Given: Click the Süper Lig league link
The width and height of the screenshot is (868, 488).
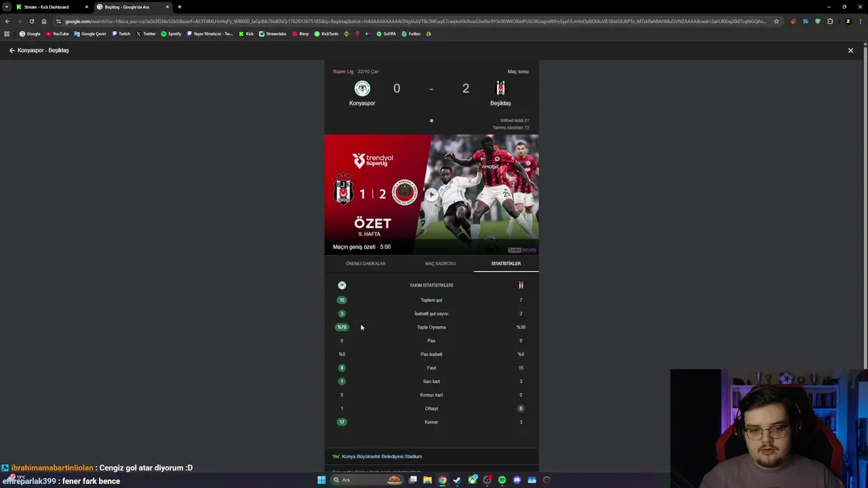Looking at the screenshot, I should [x=343, y=71].
